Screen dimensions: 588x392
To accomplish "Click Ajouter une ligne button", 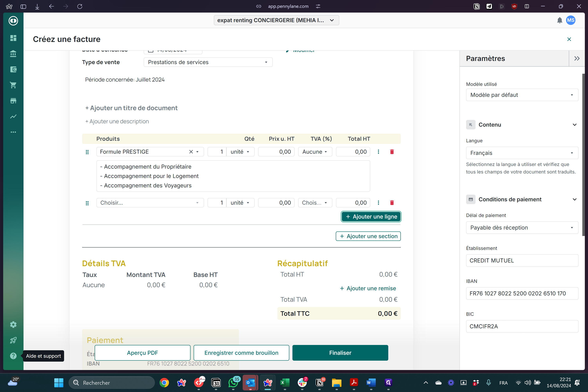I will coord(371,217).
